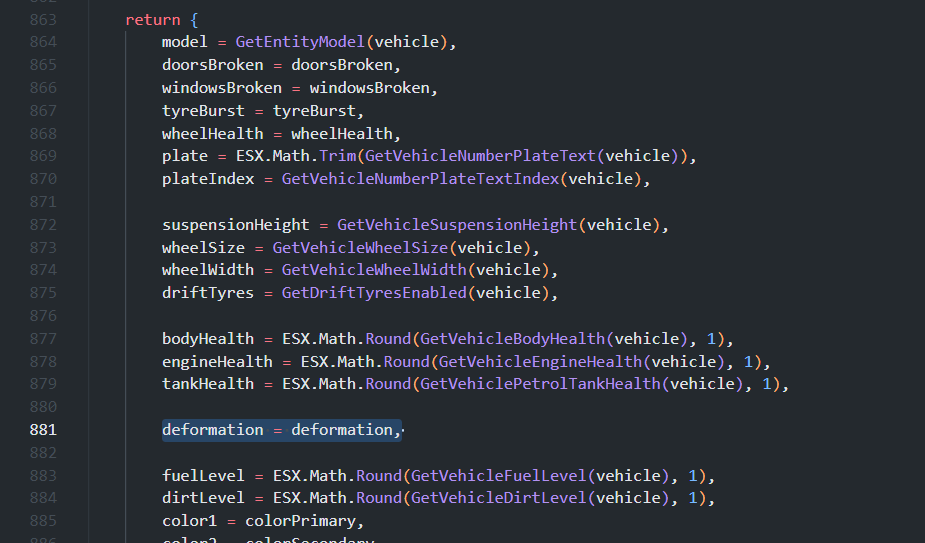
Task: Click the GetDriftTyresEnabled function call
Action: coord(374,293)
